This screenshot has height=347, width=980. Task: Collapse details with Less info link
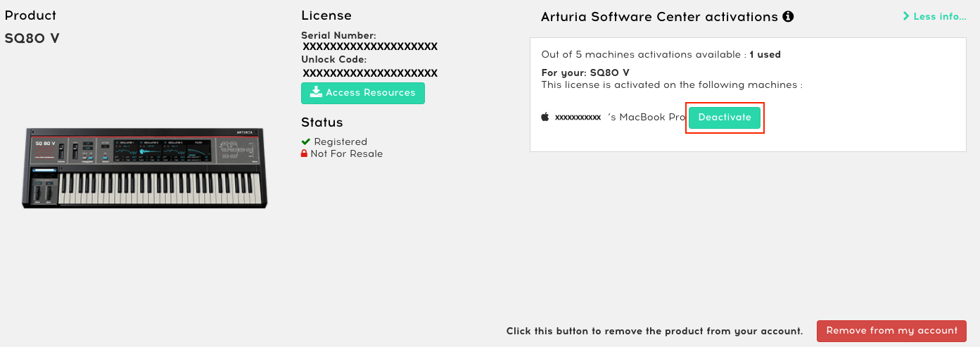point(935,16)
